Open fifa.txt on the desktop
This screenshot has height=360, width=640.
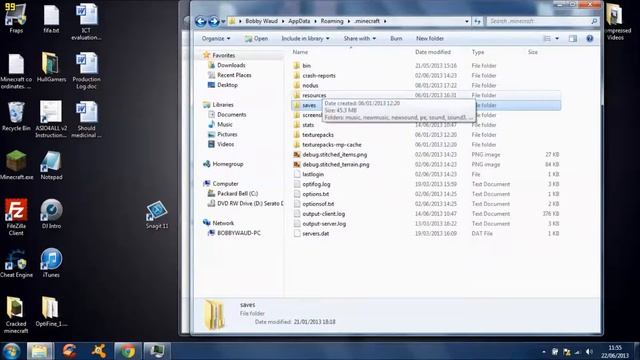click(x=51, y=18)
